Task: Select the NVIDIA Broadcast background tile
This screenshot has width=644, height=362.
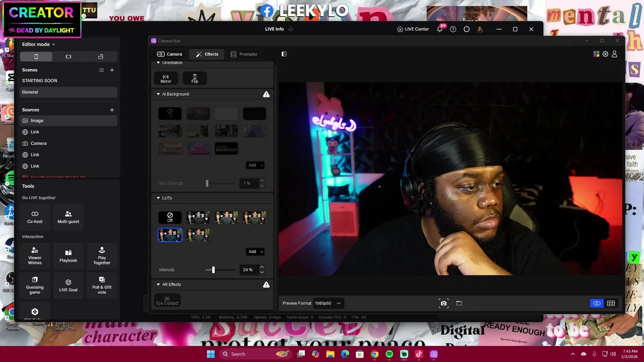Action: pos(226,148)
